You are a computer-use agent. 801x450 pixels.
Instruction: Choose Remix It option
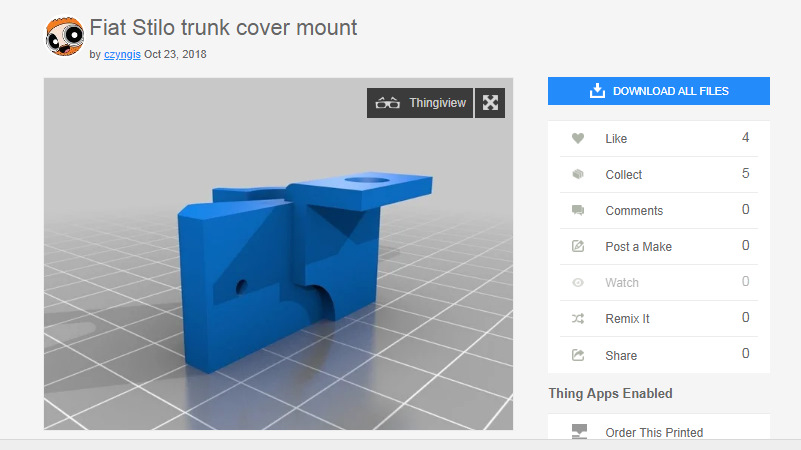[659, 319]
